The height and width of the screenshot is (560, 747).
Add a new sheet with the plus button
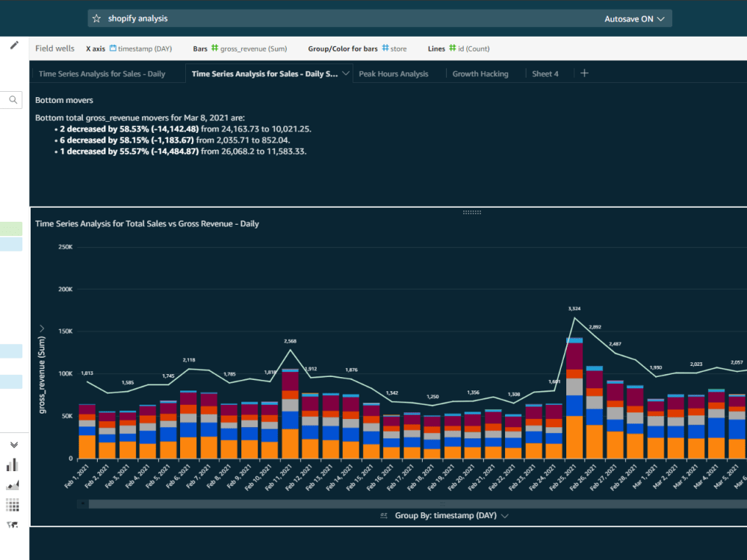coord(584,73)
